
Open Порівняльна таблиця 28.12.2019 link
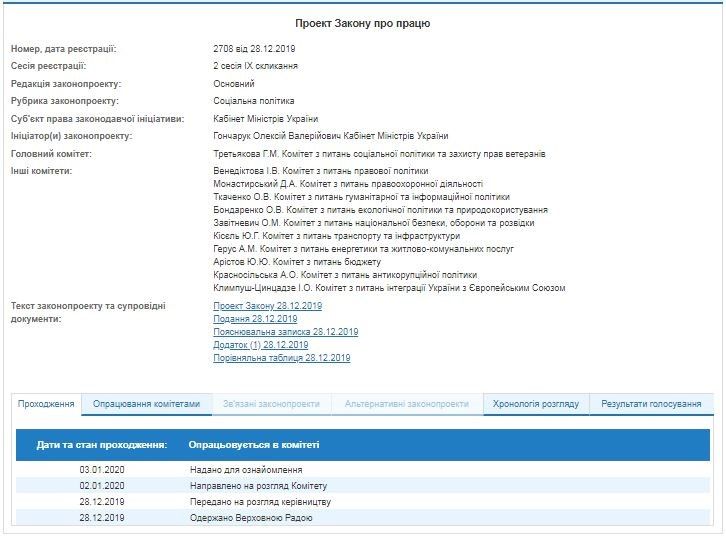click(x=281, y=358)
